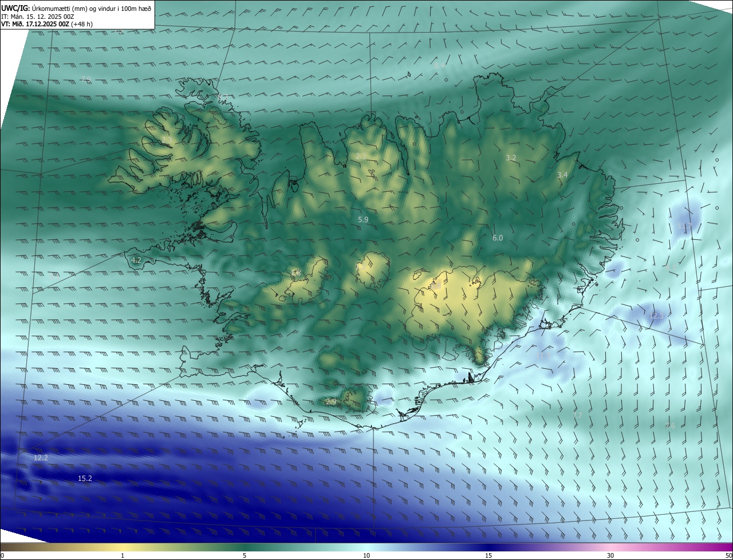Click the 12.3 value label off the southeast coast
Screen dimensions: 733x560
click(x=656, y=316)
